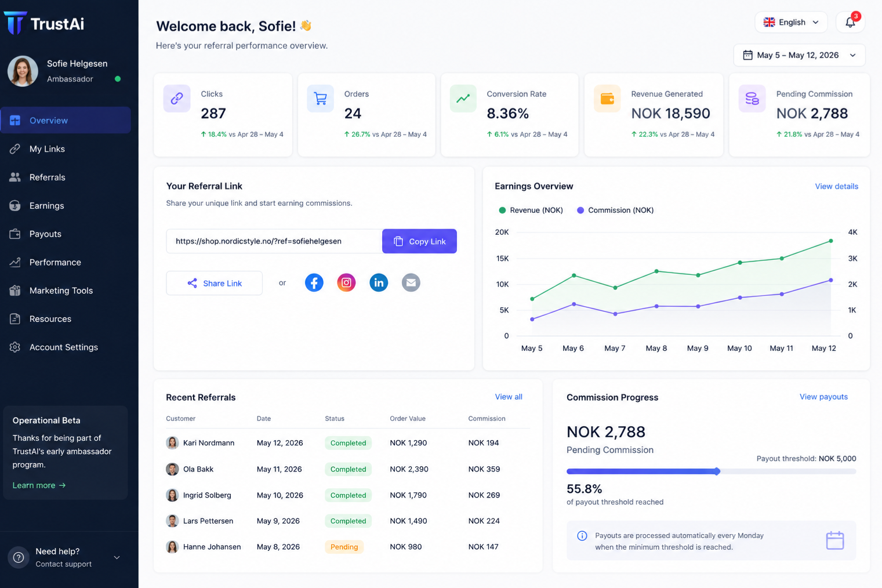Click the Pending status badge for Hanne Johansen
The height and width of the screenshot is (588, 882).
[x=344, y=547]
